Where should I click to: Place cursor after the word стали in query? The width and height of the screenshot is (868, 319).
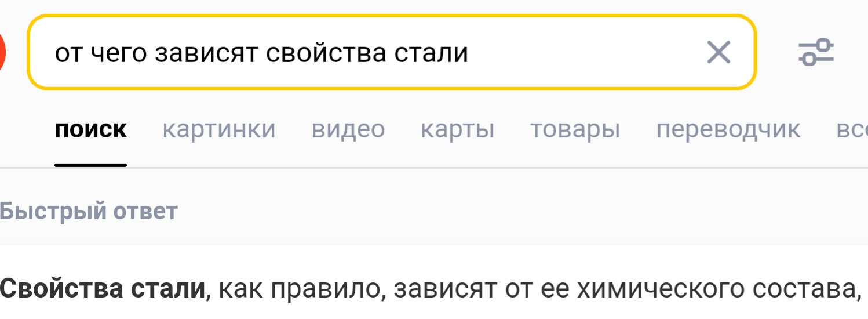[469, 53]
